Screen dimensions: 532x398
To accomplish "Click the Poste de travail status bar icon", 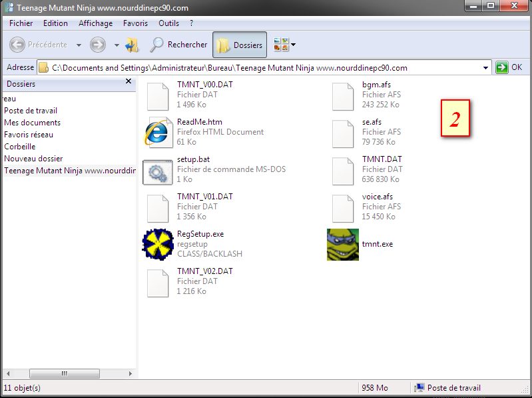I will [419, 388].
